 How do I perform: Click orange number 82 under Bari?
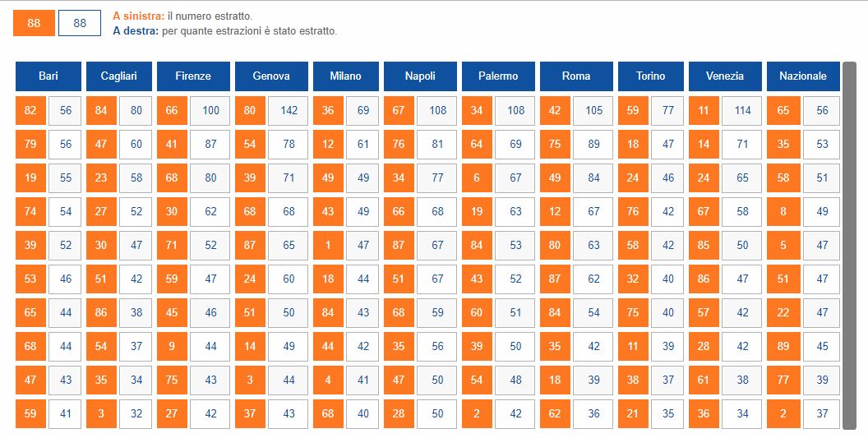click(30, 110)
